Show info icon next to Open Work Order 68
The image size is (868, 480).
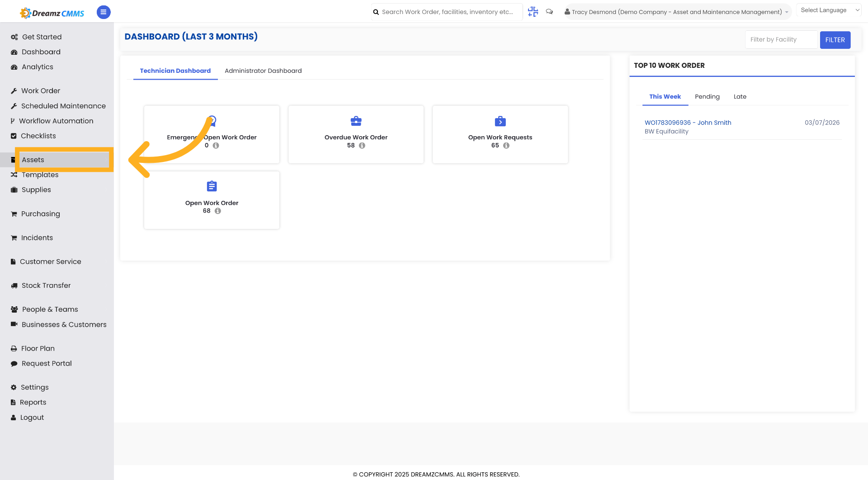coord(218,211)
